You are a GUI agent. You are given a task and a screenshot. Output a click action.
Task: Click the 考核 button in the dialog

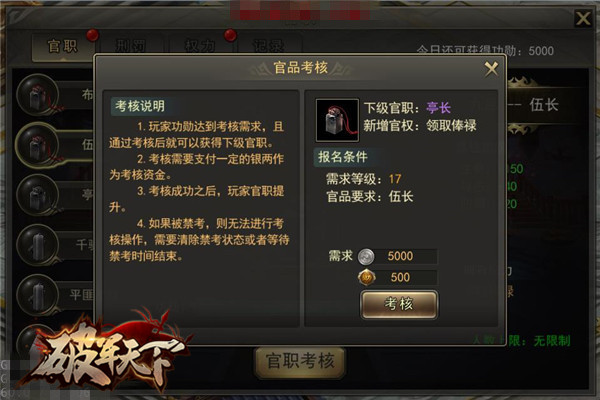(x=399, y=304)
